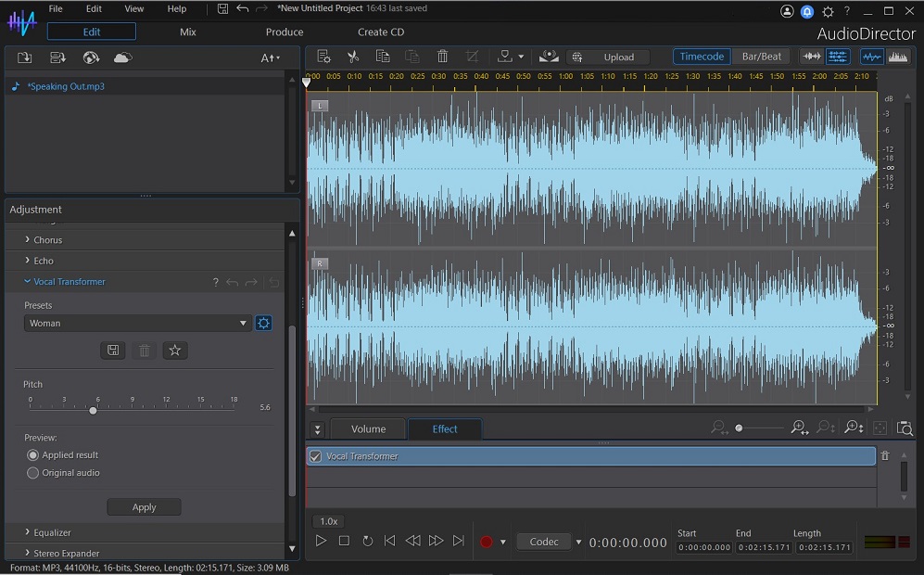Enable the Vocal Transformer effect checkbox
The width and height of the screenshot is (924, 575).
pos(315,455)
